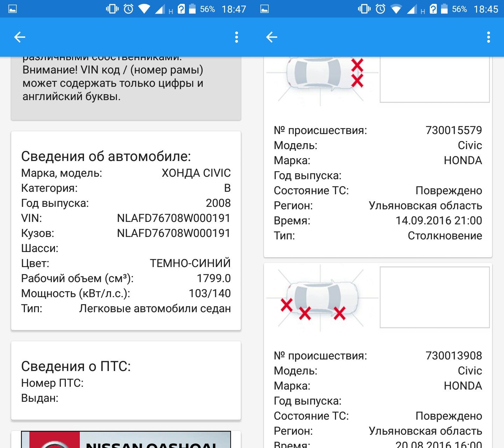Viewport: 504px width, 448px height.
Task: Tap the back arrow on right screen
Action: tap(272, 37)
